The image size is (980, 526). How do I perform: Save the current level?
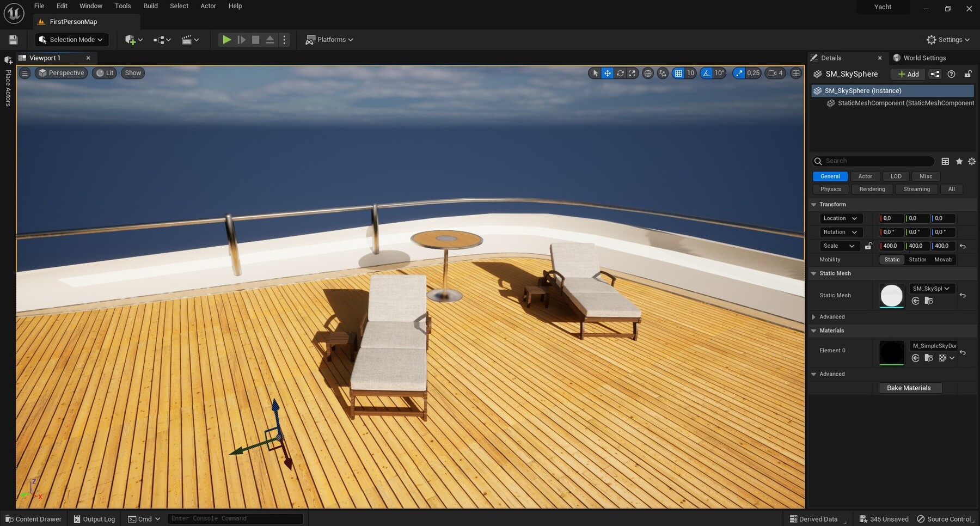click(12, 39)
